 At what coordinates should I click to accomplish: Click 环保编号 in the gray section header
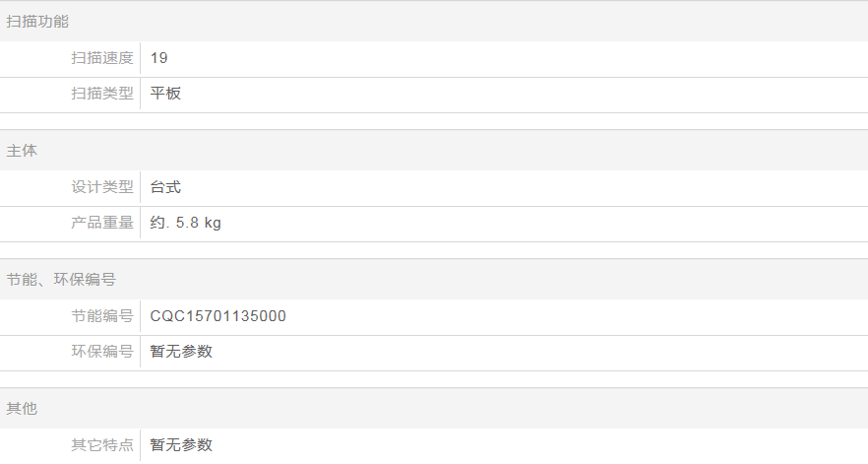(85, 279)
